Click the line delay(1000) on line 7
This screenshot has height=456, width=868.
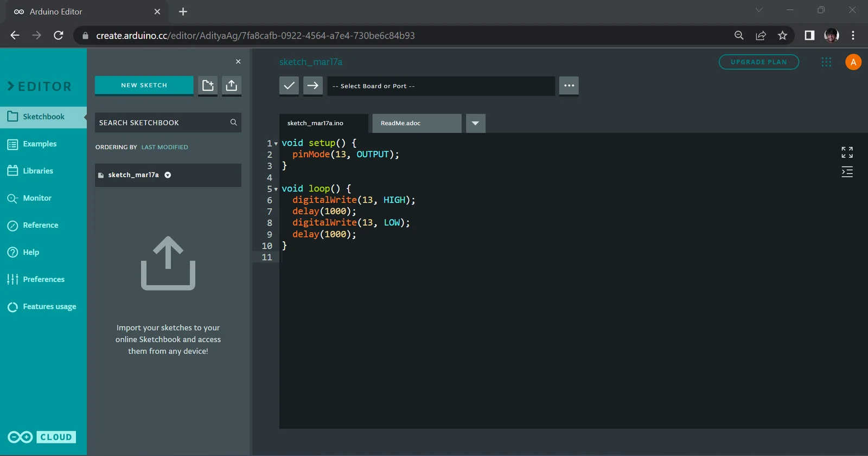[x=324, y=211]
